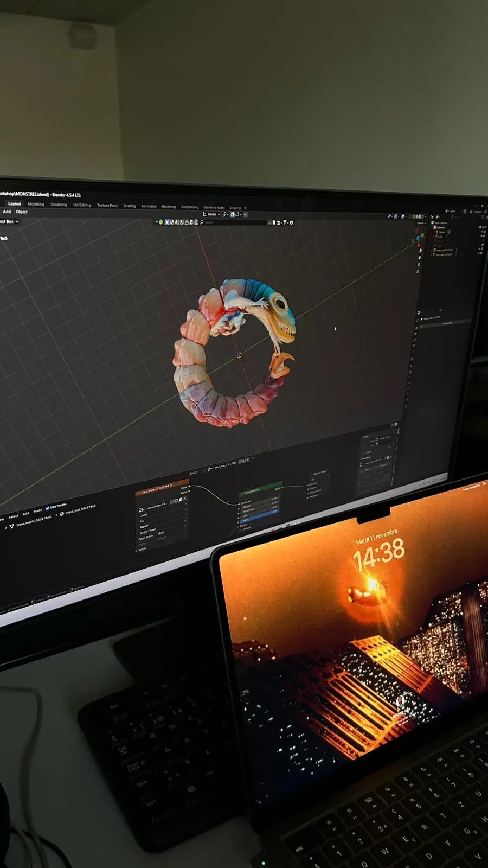The width and height of the screenshot is (488, 868).
Task: Switch perspective/orthographic with the grid icon
Action: (x=418, y=271)
